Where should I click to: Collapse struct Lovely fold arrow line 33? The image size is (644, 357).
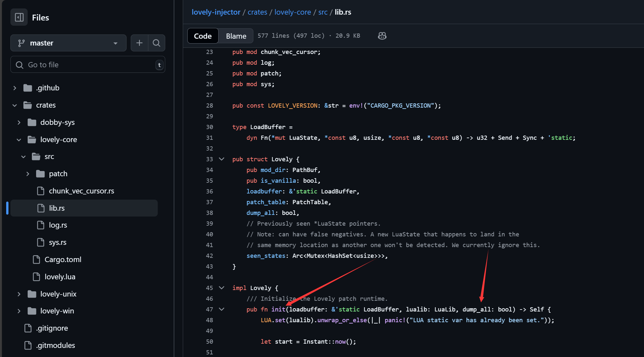(x=221, y=159)
